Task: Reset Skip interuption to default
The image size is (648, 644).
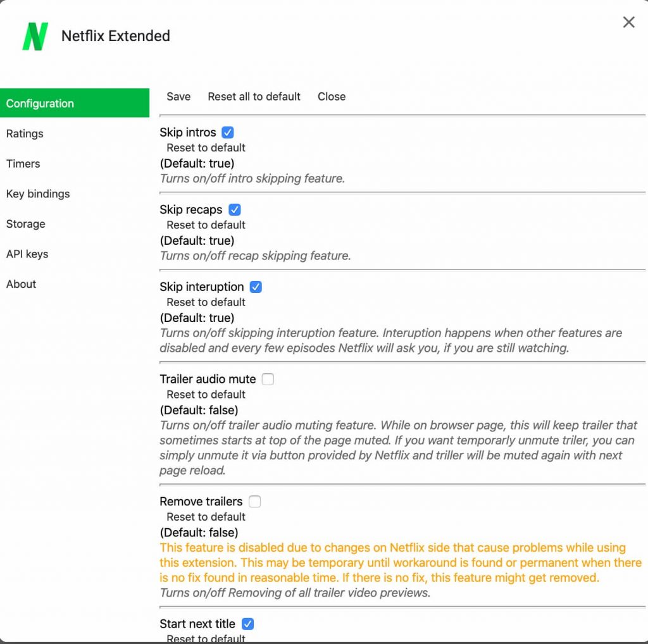Action: click(206, 302)
